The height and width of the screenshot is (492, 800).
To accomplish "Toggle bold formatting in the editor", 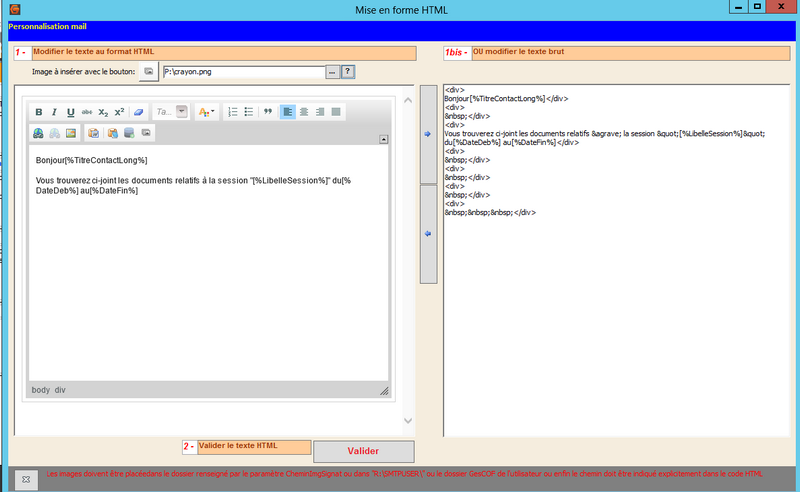I will (x=39, y=112).
